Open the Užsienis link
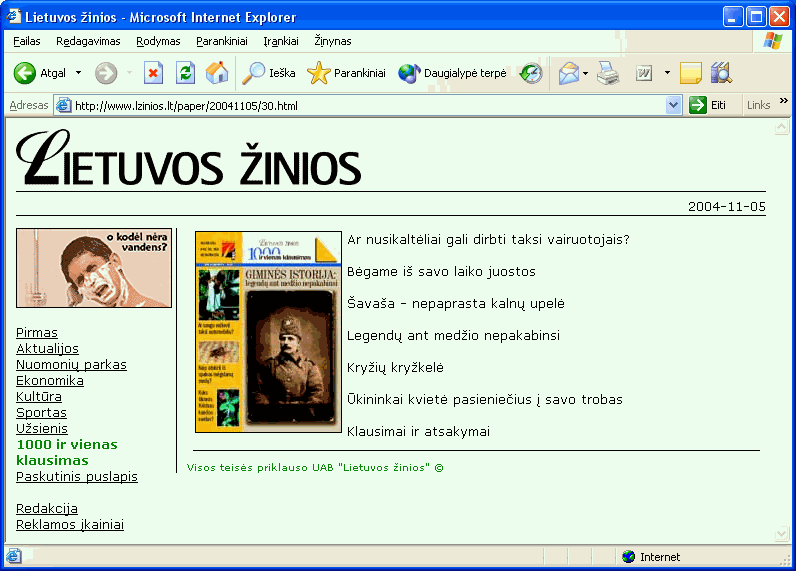This screenshot has width=796, height=571. 42,428
